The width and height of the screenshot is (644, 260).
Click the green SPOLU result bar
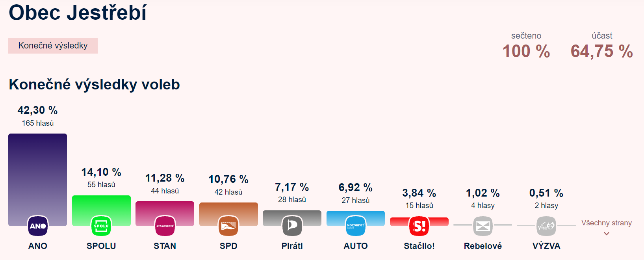[101, 205]
